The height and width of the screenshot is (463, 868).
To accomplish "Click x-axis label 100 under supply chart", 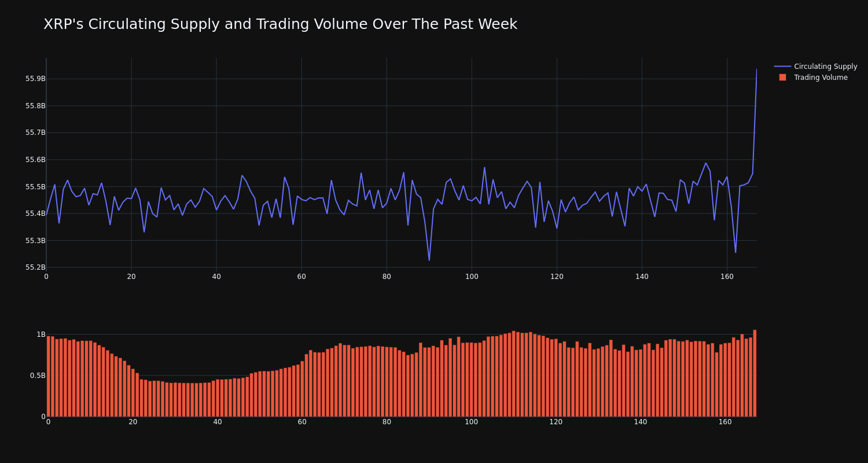I will (472, 277).
